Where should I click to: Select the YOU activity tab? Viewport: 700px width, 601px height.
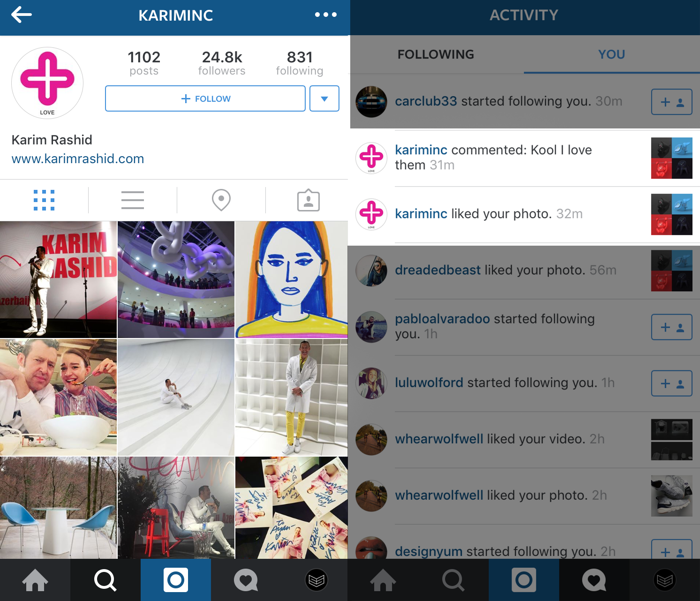(x=611, y=54)
